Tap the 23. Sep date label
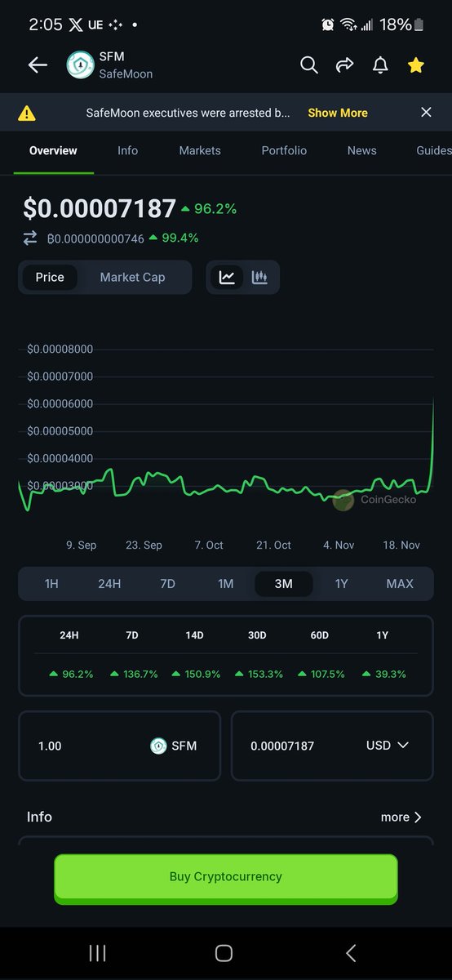The image size is (452, 980). pos(144,545)
